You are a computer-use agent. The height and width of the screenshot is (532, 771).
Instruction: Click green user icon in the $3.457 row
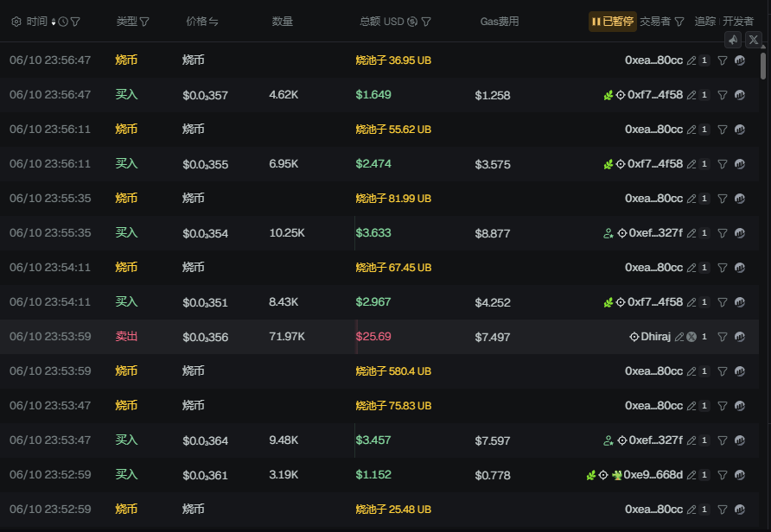click(609, 440)
